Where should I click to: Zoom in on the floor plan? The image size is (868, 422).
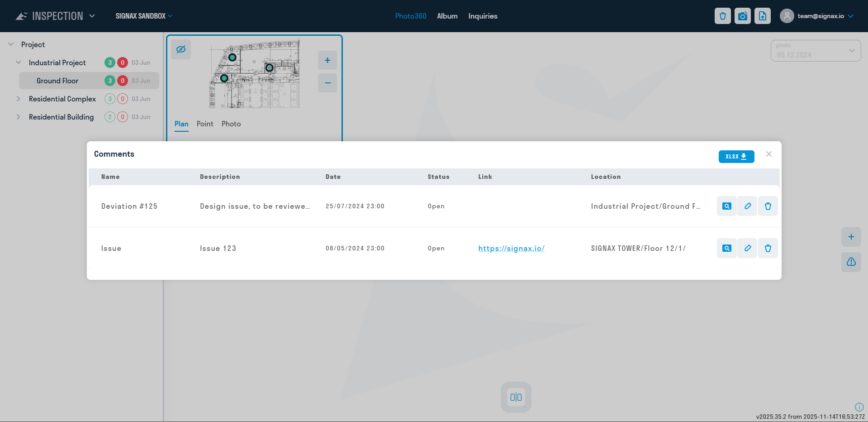(327, 60)
